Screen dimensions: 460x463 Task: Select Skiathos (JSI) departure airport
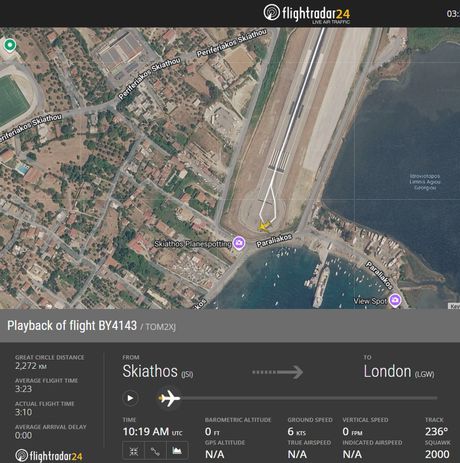coord(158,372)
